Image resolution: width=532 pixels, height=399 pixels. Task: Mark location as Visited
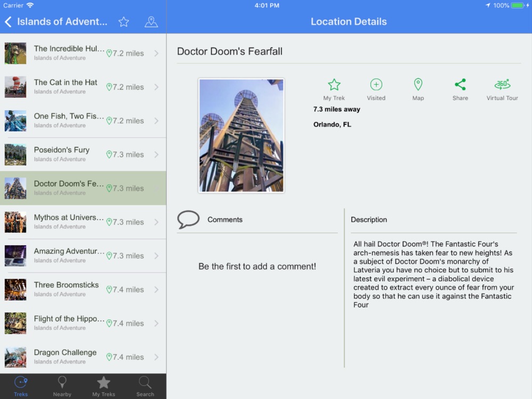point(376,89)
